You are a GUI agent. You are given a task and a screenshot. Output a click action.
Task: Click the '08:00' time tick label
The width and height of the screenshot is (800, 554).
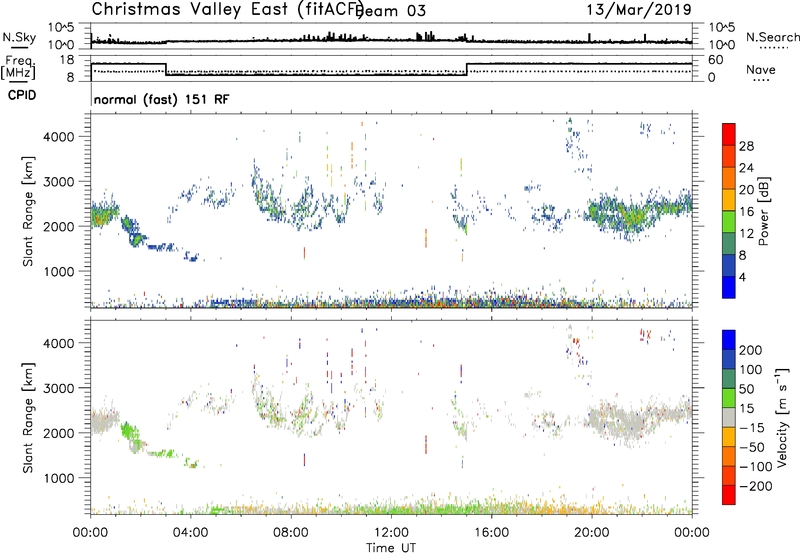[x=291, y=533]
